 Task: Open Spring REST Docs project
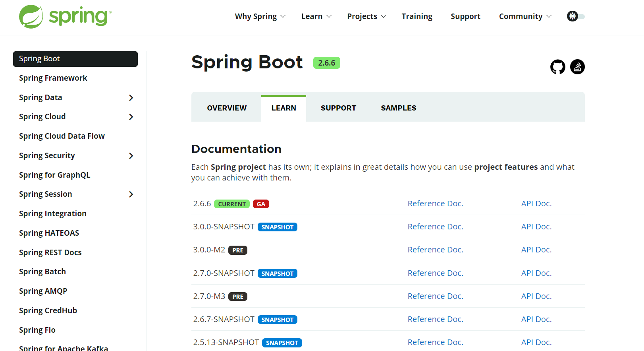50,253
